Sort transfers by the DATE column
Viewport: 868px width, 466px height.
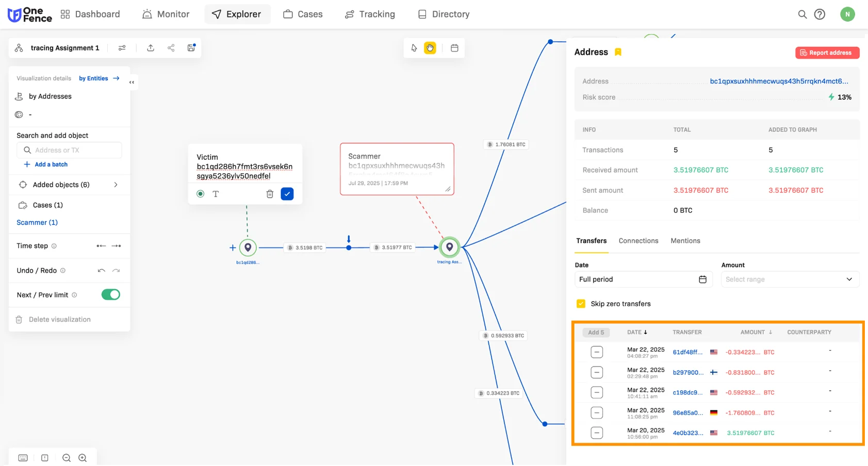(637, 332)
